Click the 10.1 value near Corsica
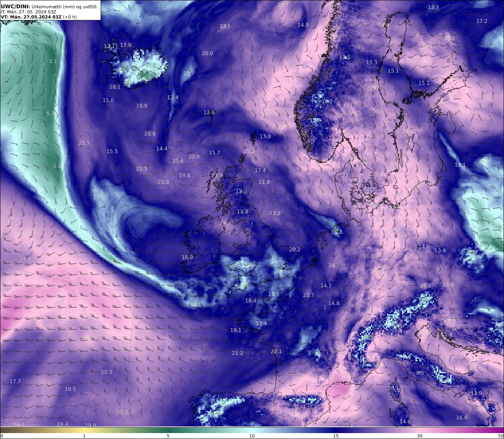The height and width of the screenshot is (439, 504). pos(393,388)
